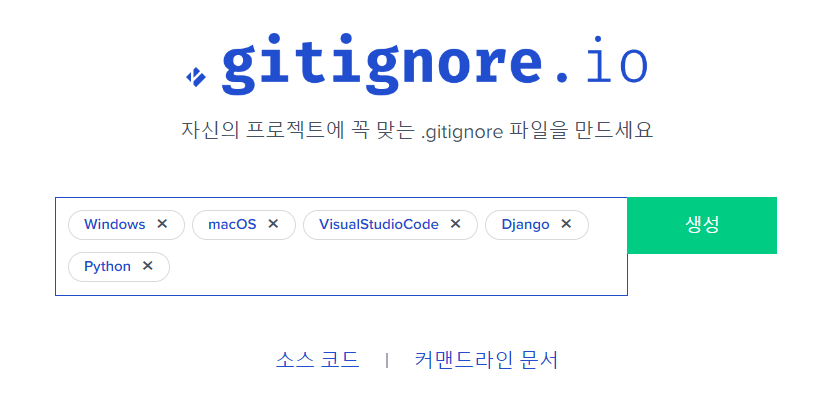814x410 pixels.
Task: Remove the macOS tag with its X
Action: [x=273, y=224]
